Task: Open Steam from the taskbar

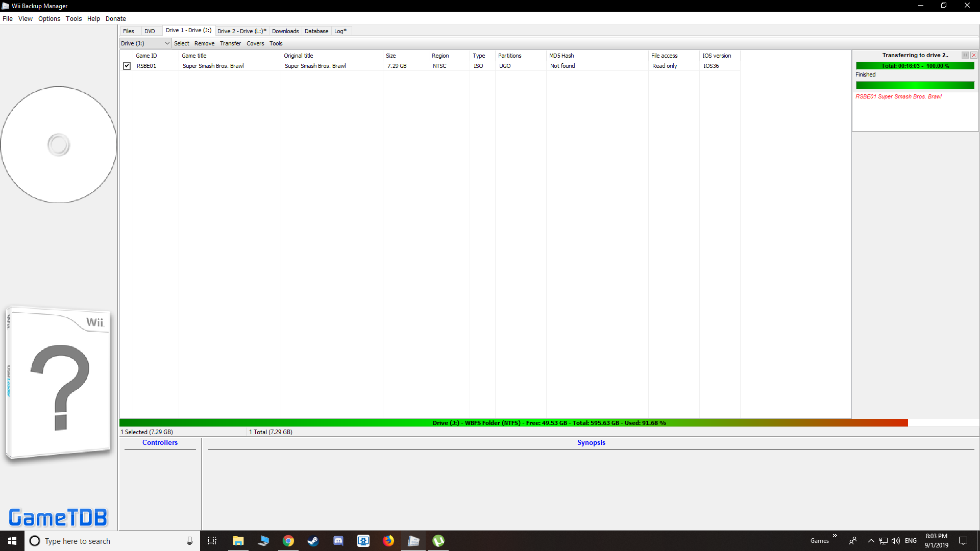Action: [x=313, y=541]
